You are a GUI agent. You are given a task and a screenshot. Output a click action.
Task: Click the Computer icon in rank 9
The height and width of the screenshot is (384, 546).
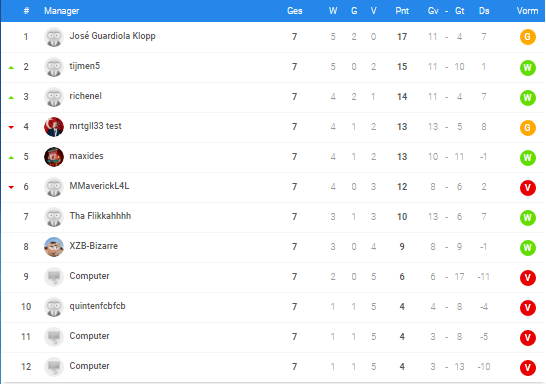coord(54,277)
